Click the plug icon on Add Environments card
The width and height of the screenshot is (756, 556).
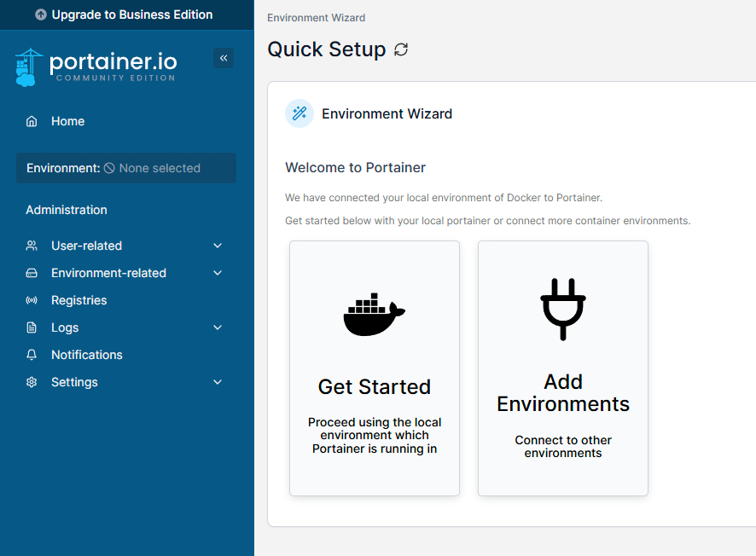click(x=562, y=308)
